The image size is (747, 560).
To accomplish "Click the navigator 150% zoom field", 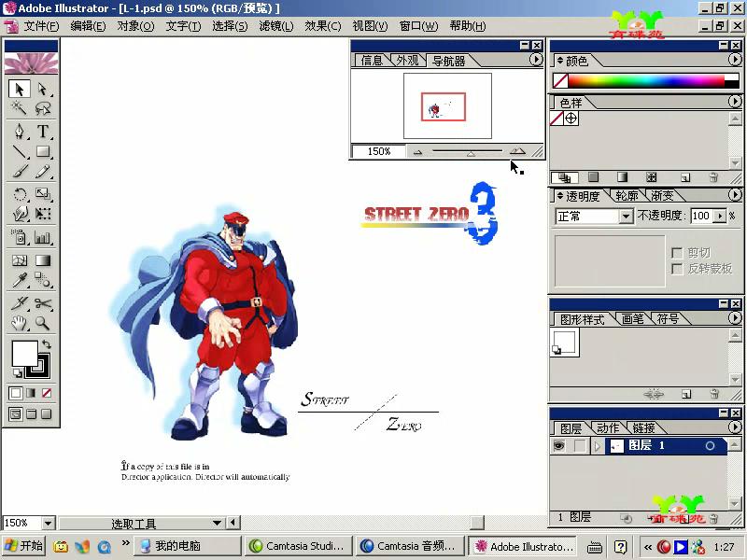I will coord(379,151).
